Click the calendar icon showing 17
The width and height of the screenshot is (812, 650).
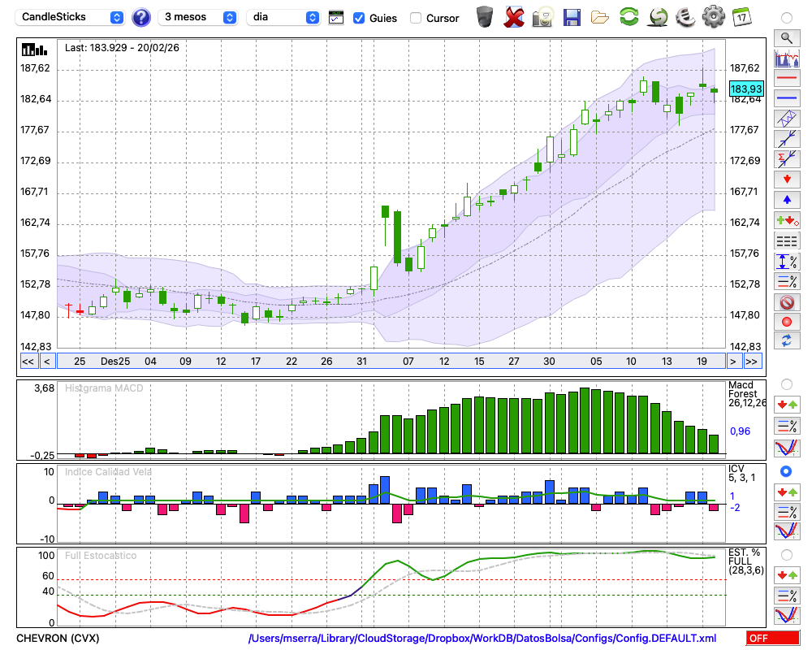[741, 16]
